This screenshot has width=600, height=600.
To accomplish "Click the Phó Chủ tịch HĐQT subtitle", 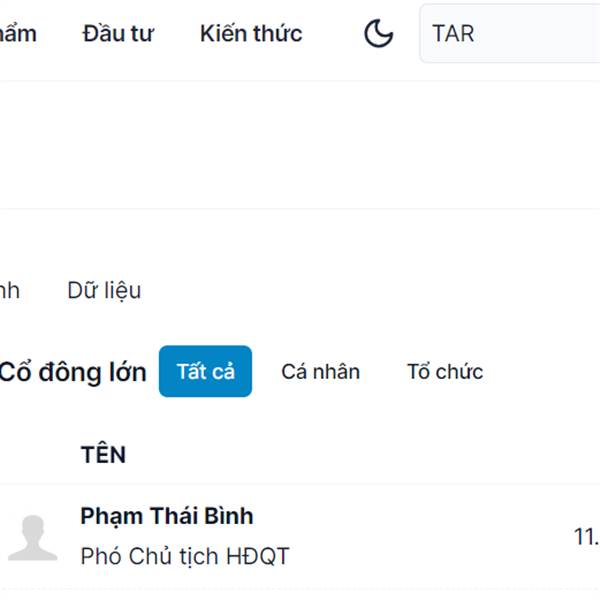I will 185,556.
